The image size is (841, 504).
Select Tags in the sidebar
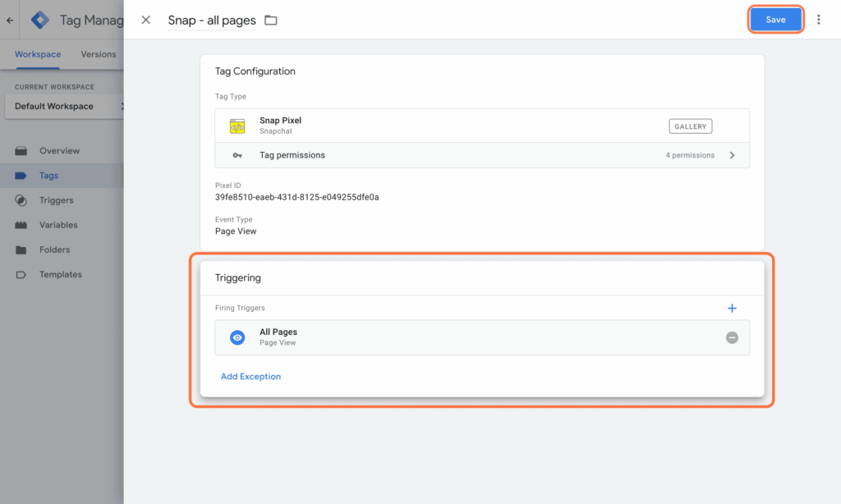point(62,176)
